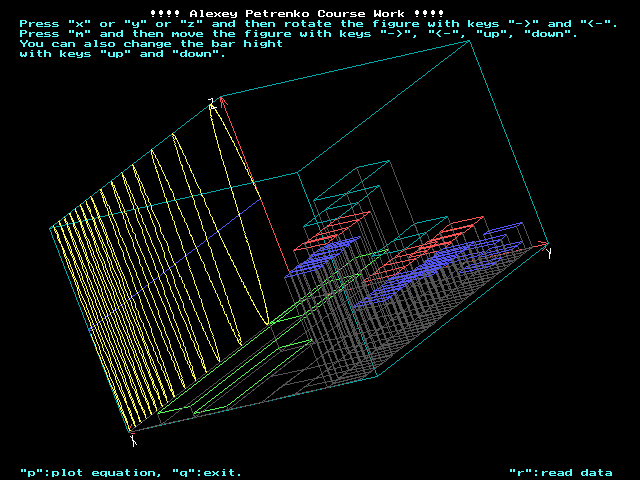Click the '"p":plot equation, "q":exit.' hint

point(131,473)
